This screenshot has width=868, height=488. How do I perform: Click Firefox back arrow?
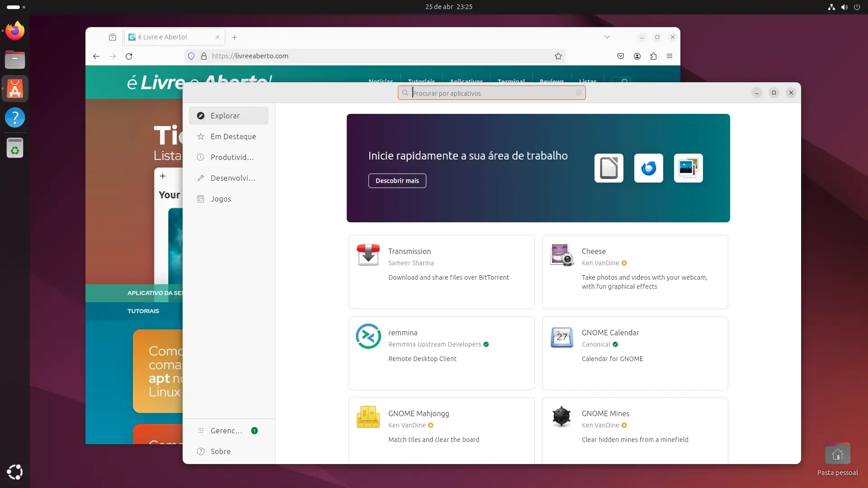click(96, 56)
